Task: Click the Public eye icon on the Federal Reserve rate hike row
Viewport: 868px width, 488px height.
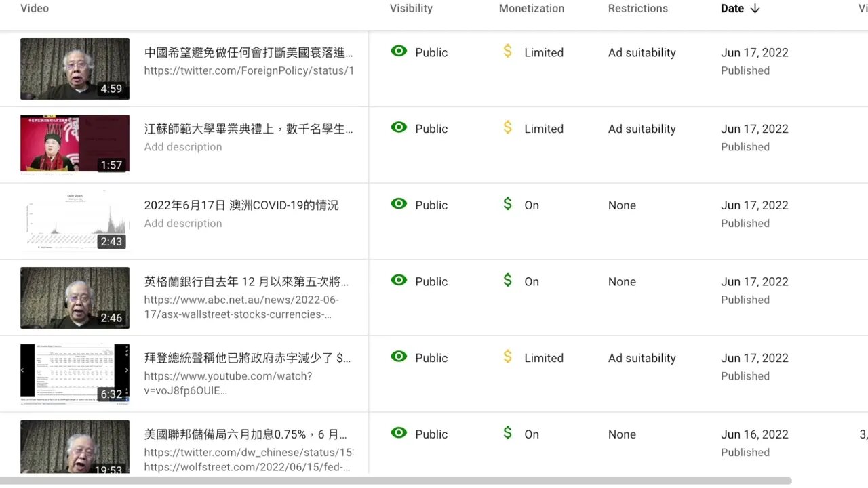Action: coord(399,433)
